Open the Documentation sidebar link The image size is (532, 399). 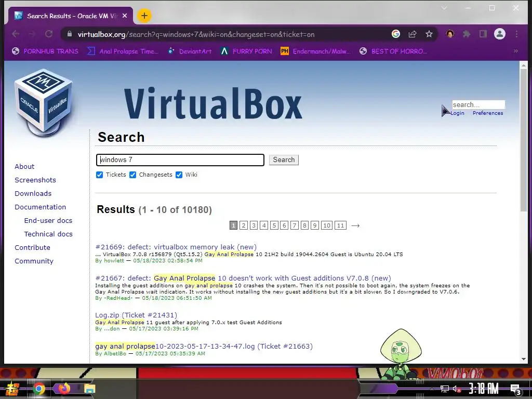tap(41, 207)
